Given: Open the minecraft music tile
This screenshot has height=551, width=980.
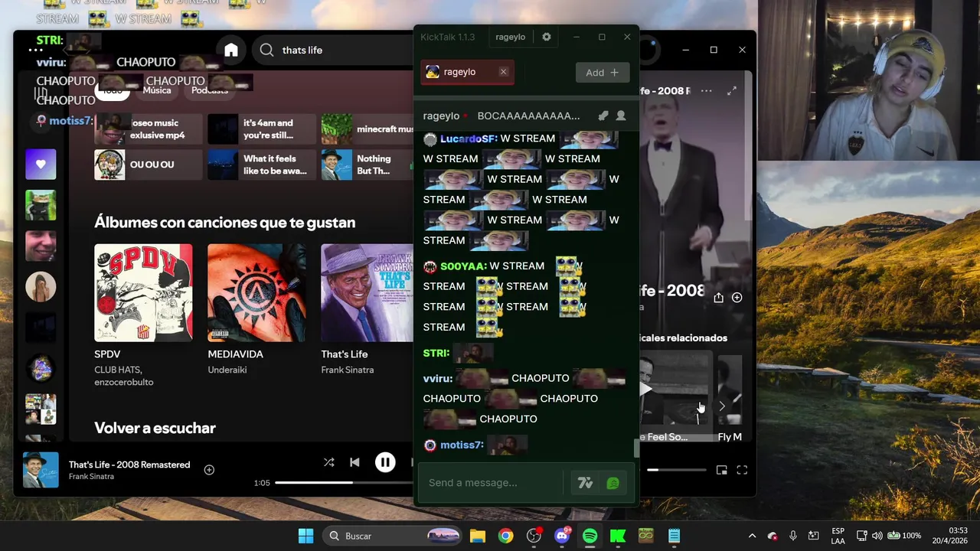Looking at the screenshot, I should click(367, 129).
